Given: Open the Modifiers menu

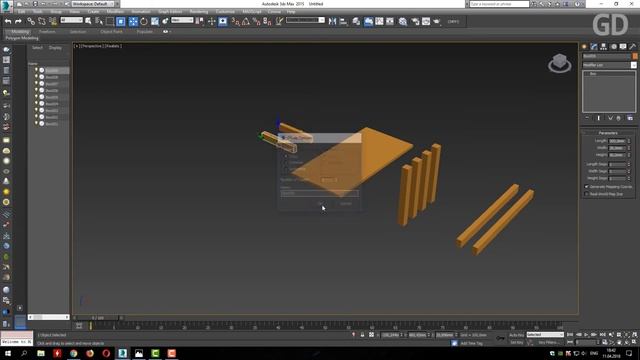Looking at the screenshot, I should click(x=115, y=11).
